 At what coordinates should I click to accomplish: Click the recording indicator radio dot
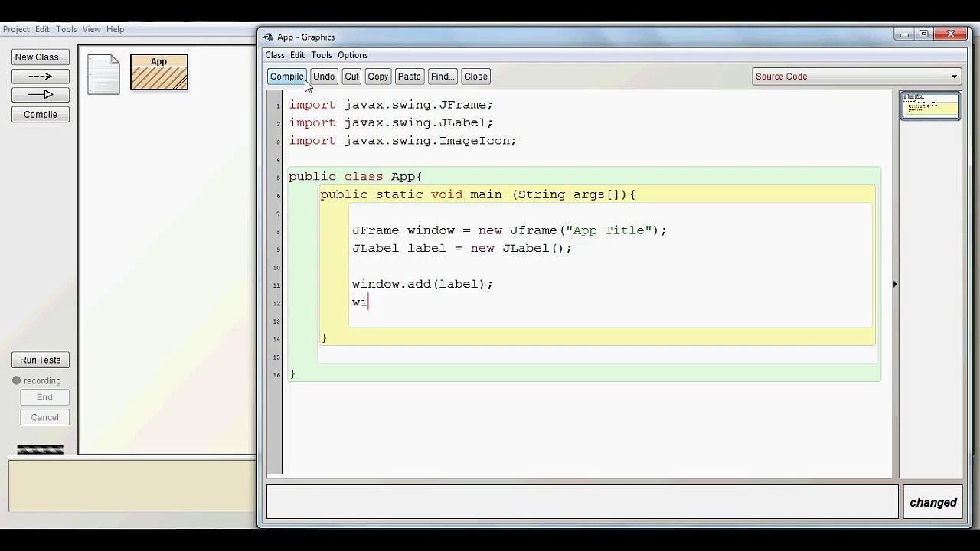[17, 380]
